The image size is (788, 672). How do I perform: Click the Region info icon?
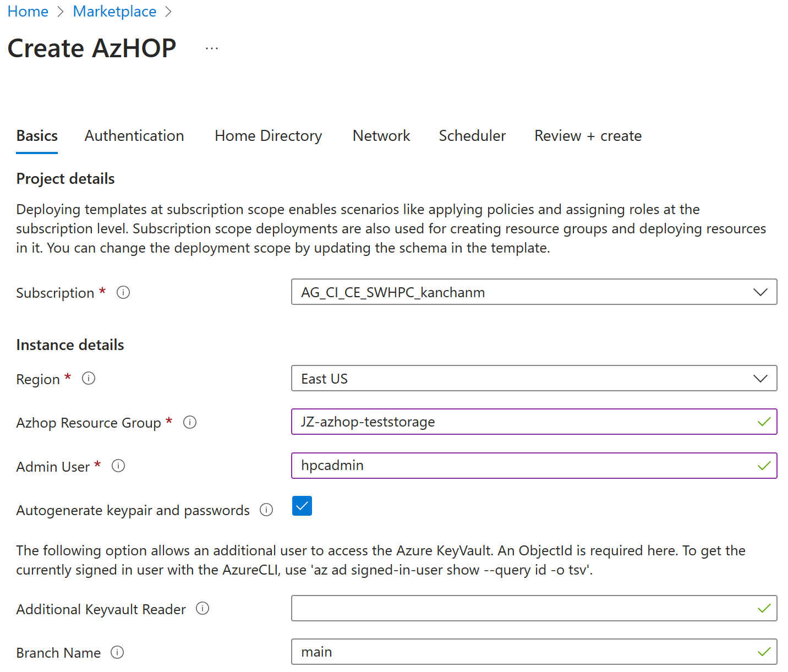coord(89,378)
